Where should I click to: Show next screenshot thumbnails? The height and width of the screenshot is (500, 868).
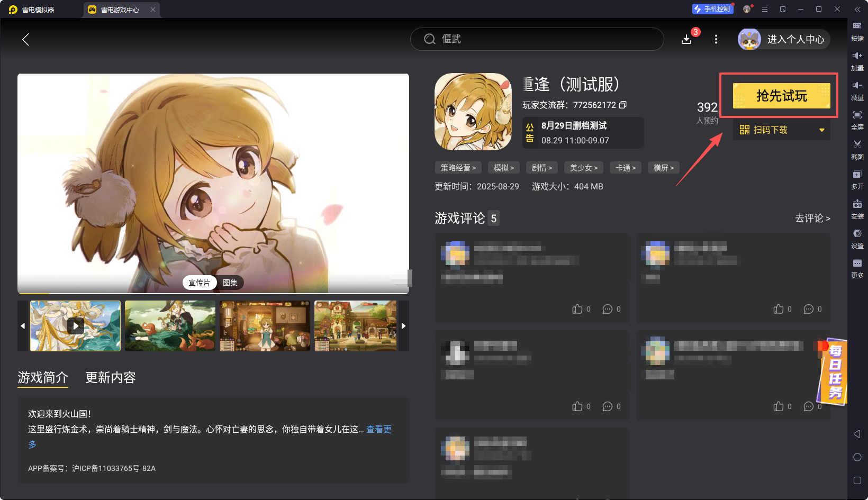[x=403, y=326]
